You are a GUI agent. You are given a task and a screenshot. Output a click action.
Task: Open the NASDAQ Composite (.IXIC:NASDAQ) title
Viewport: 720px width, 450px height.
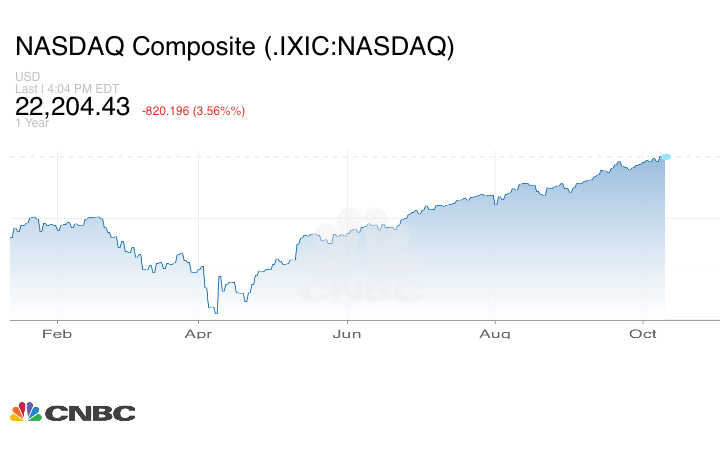click(235, 47)
